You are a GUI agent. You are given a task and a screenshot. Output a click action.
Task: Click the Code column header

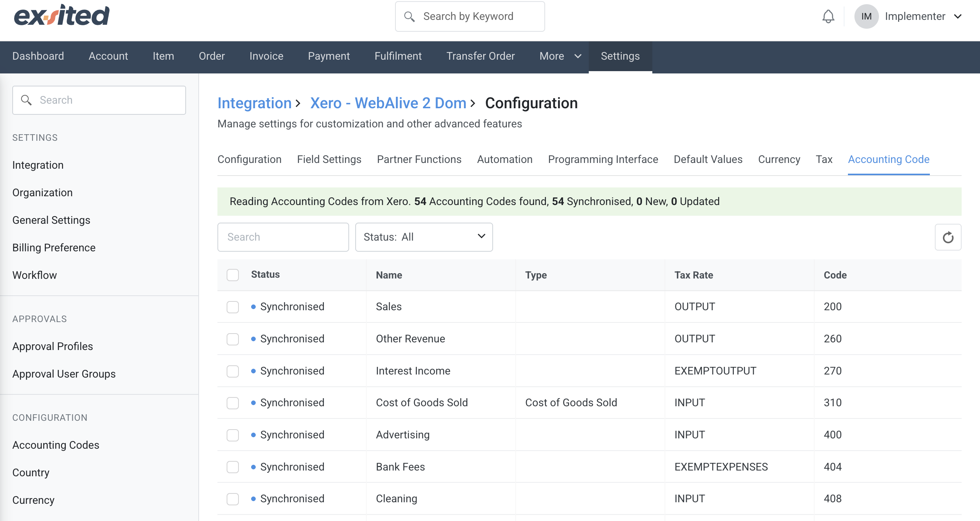835,275
